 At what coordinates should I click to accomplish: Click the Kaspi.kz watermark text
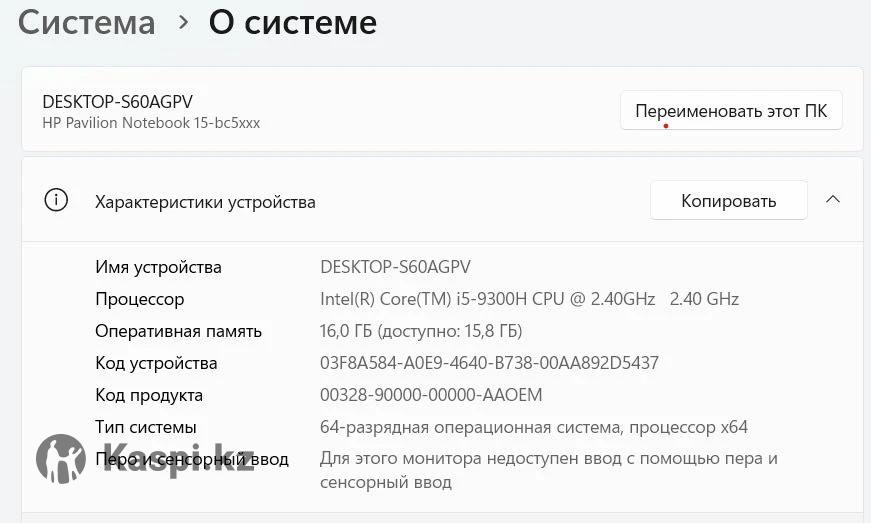(180, 459)
